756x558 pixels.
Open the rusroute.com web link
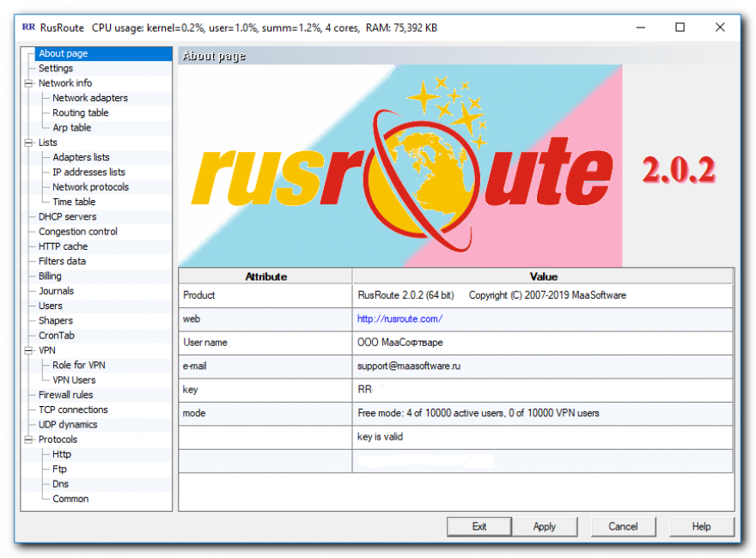399,319
